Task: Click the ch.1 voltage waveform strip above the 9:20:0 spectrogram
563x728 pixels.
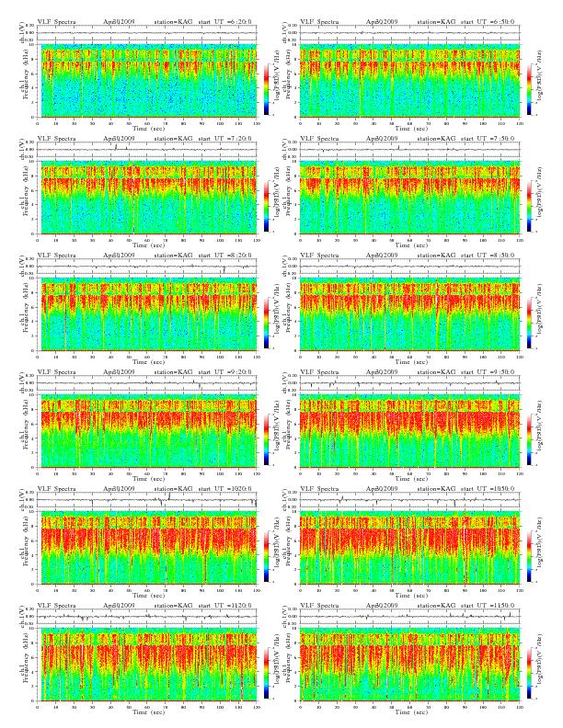Action: (x=147, y=382)
